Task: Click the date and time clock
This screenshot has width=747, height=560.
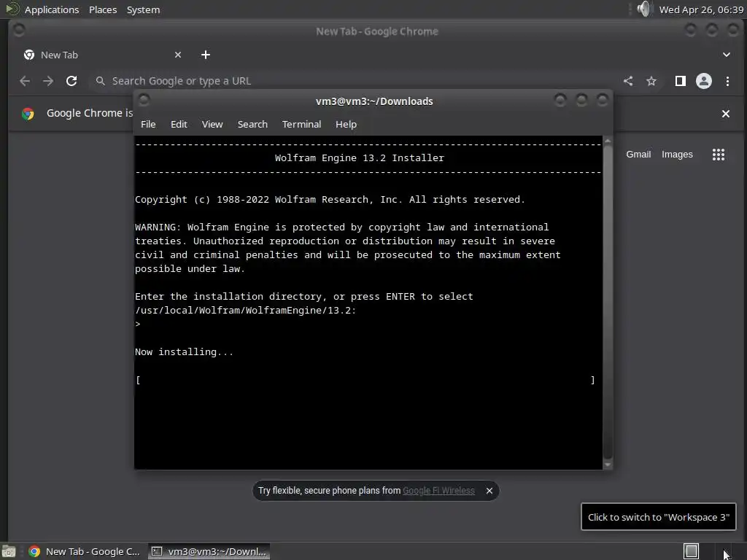Action: tap(701, 9)
